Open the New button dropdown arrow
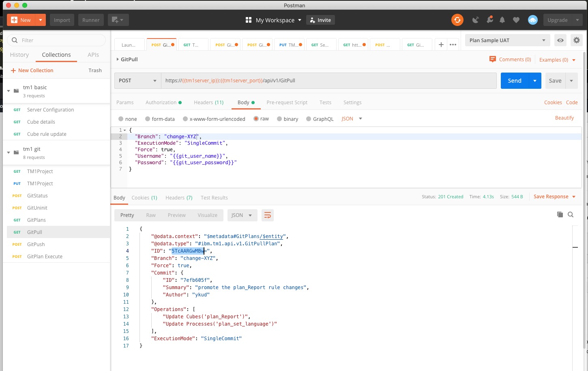The width and height of the screenshot is (588, 371). pos(41,20)
